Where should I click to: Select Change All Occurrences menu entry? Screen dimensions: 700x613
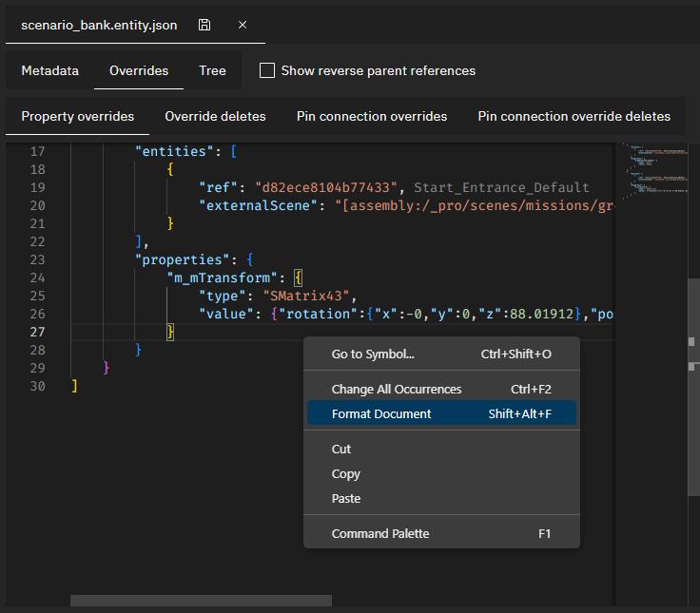441,389
